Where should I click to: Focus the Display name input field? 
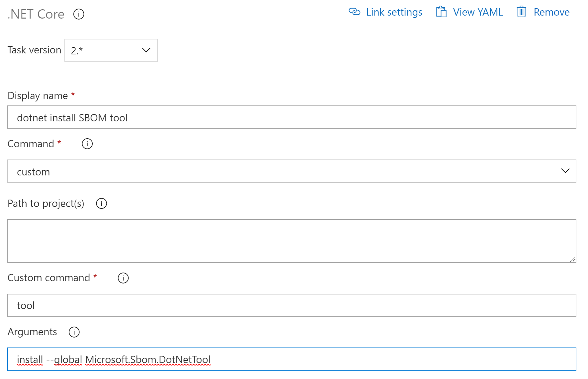[292, 117]
